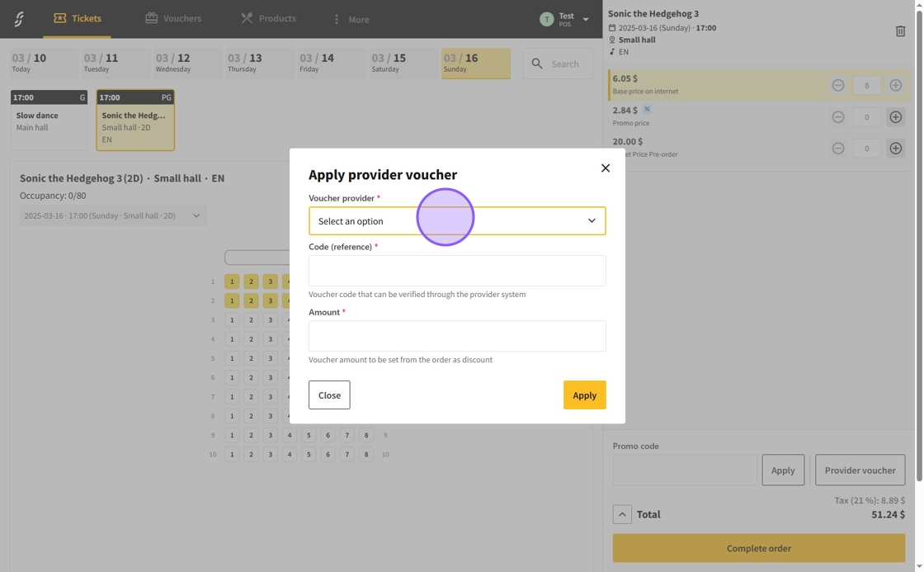Add one Pre-order price ticket
Image resolution: width=924 pixels, height=572 pixels.
pos(895,149)
